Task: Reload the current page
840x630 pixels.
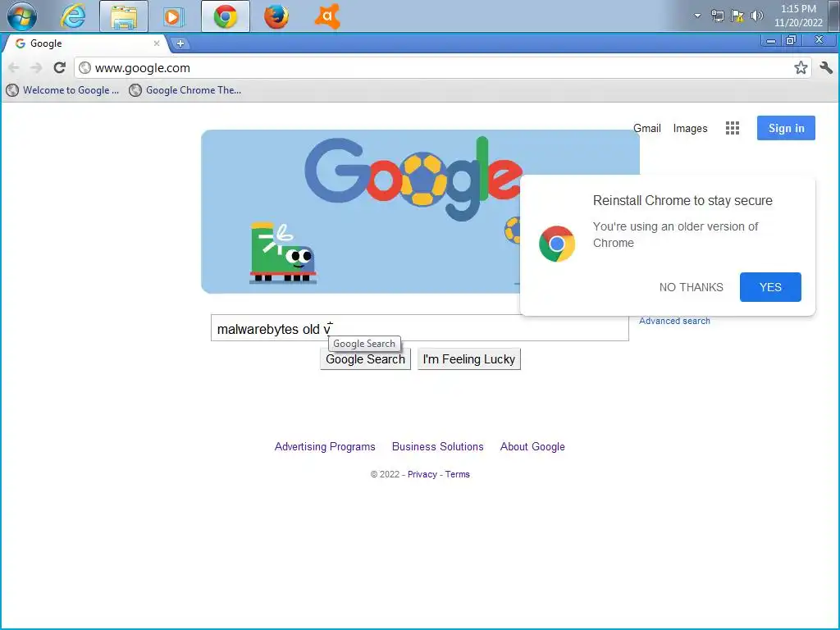Action: coord(59,67)
